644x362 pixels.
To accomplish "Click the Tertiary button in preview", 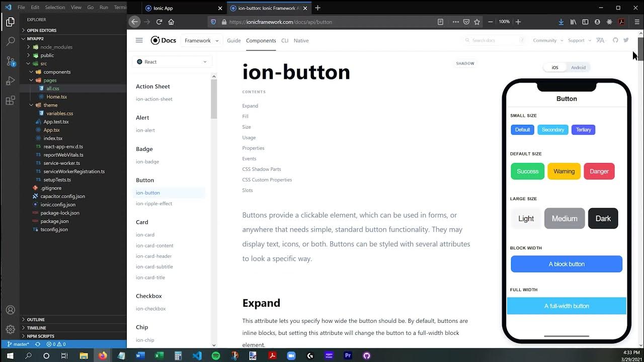I will [584, 130].
